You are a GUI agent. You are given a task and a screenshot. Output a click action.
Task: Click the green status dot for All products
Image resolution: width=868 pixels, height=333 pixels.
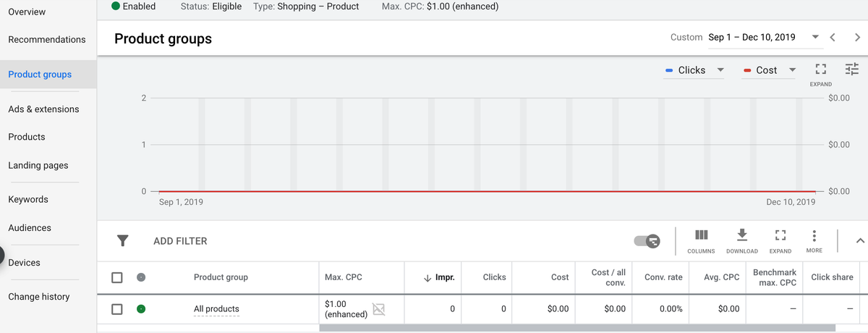[140, 309]
